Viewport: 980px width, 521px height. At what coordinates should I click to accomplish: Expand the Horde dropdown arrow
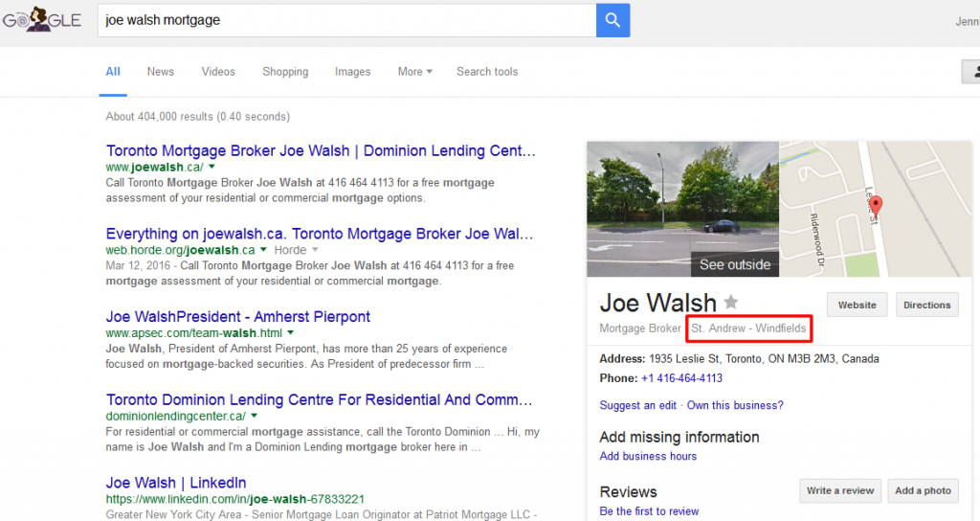[x=315, y=250]
